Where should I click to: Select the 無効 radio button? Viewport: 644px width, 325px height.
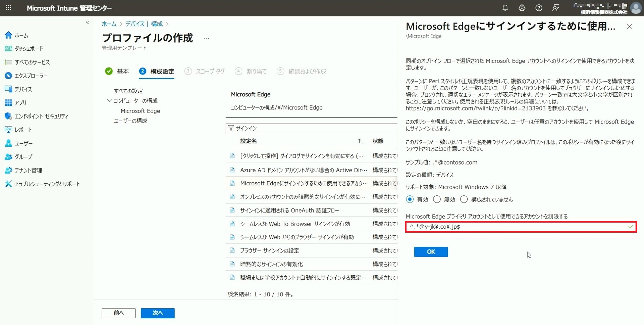437,199
